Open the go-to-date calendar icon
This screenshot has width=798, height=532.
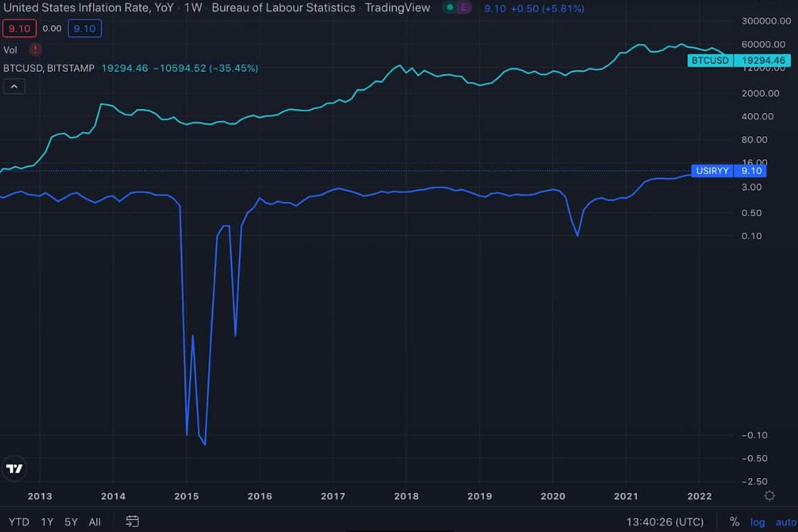[132, 522]
